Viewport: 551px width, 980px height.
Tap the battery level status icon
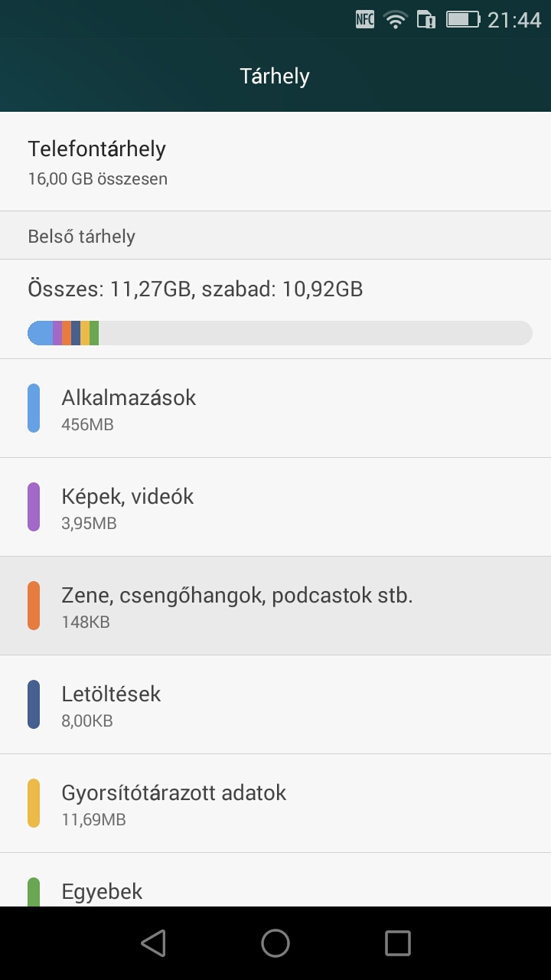click(x=462, y=20)
